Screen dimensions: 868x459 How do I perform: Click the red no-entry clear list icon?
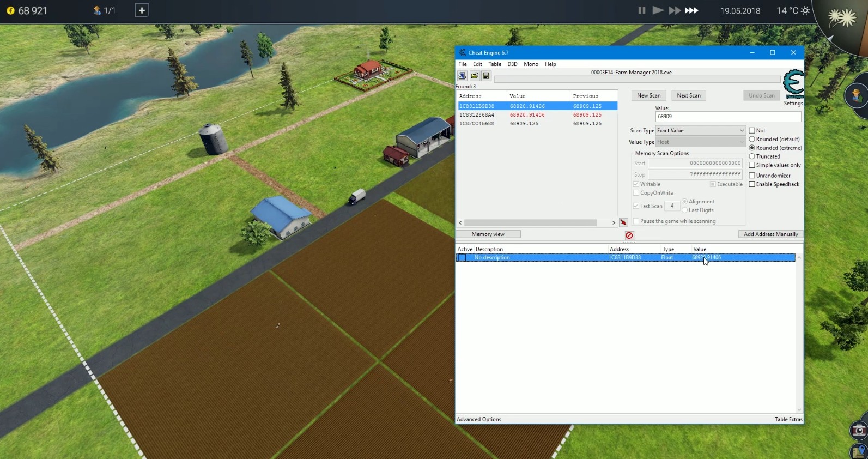tap(629, 235)
